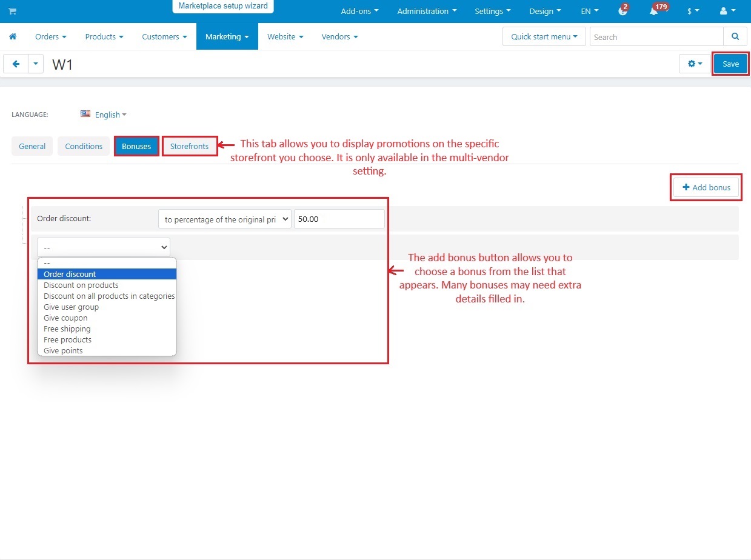Viewport: 751px width, 560px height.
Task: Open the Add-ons menu
Action: pos(359,11)
